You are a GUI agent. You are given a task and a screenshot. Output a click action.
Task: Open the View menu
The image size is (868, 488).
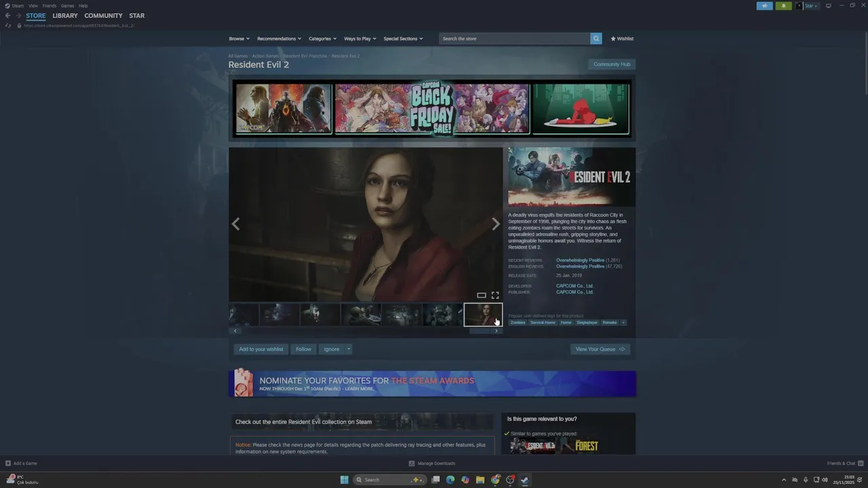(33, 5)
